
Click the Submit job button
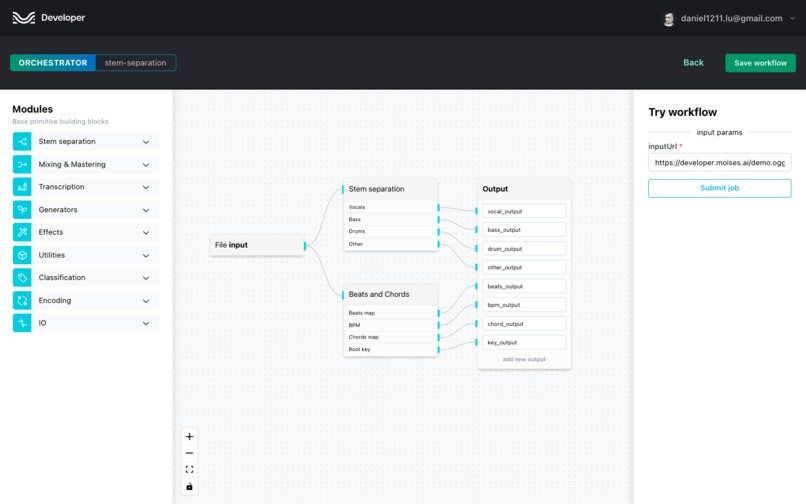point(719,188)
